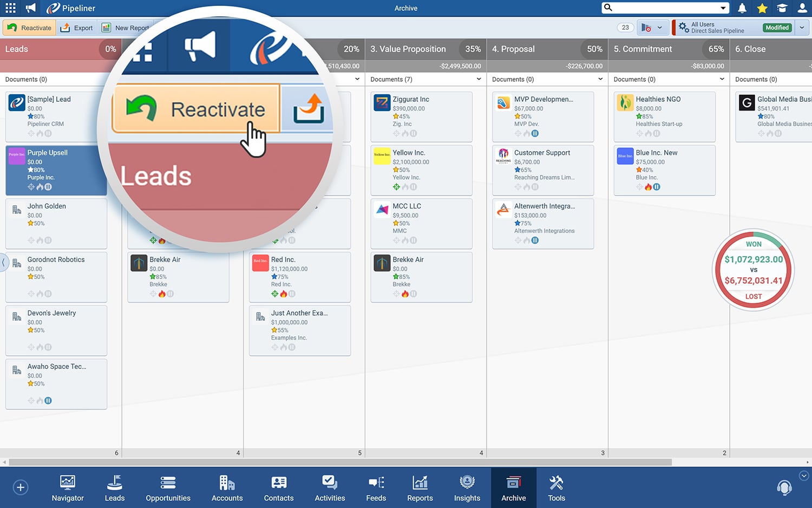This screenshot has width=812, height=508.
Task: Switch to the Archive tab
Action: click(x=513, y=487)
